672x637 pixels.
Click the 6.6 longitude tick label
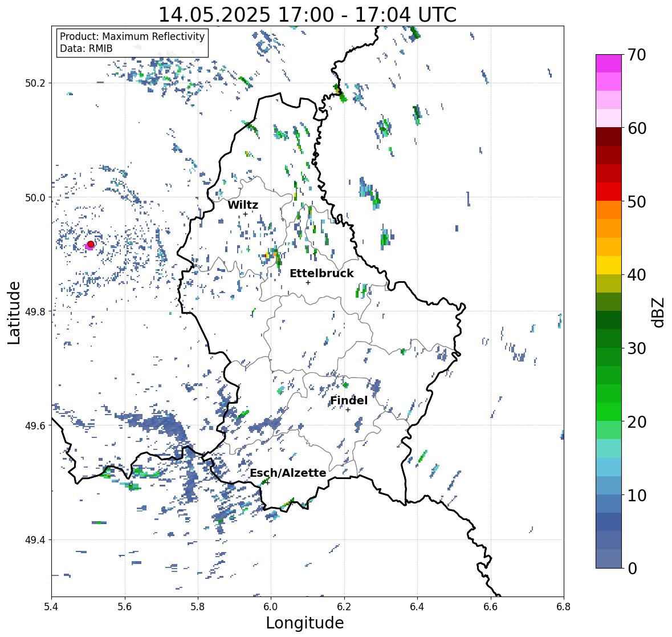click(x=491, y=607)
